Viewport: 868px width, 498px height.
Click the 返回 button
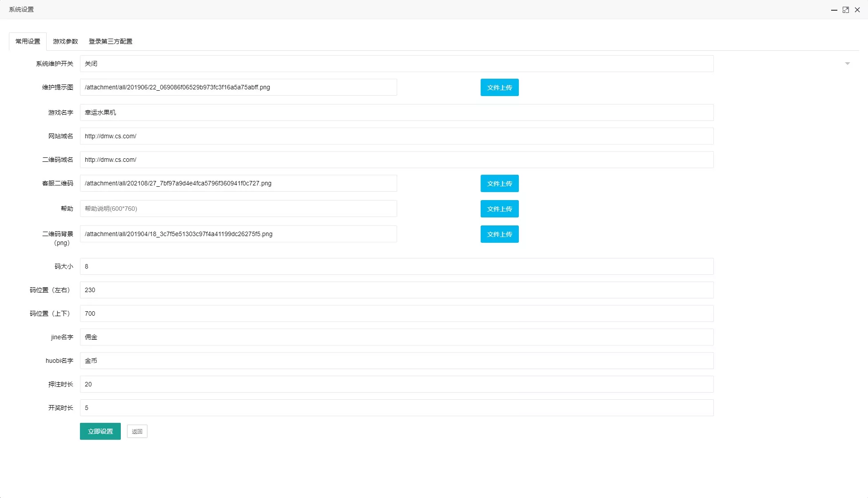[137, 431]
